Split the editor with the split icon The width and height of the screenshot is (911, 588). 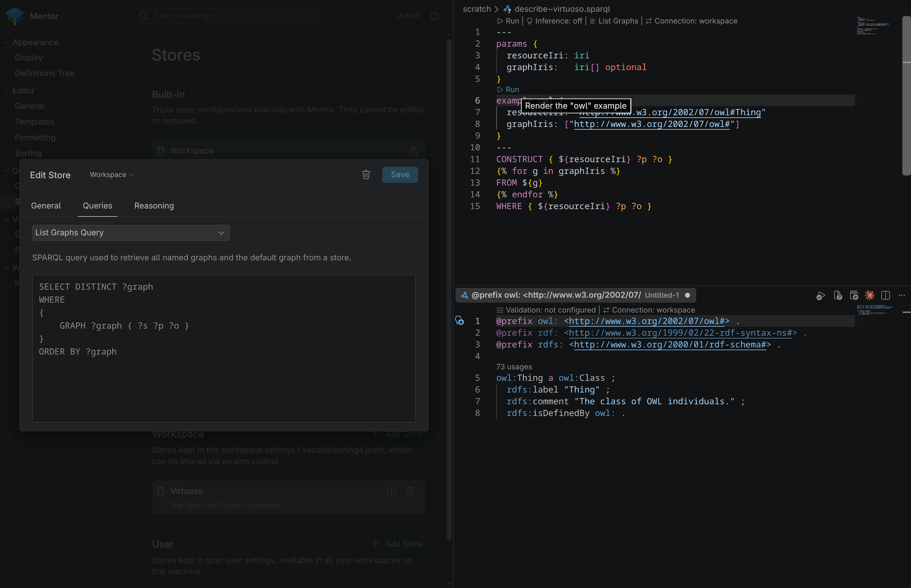[885, 295]
